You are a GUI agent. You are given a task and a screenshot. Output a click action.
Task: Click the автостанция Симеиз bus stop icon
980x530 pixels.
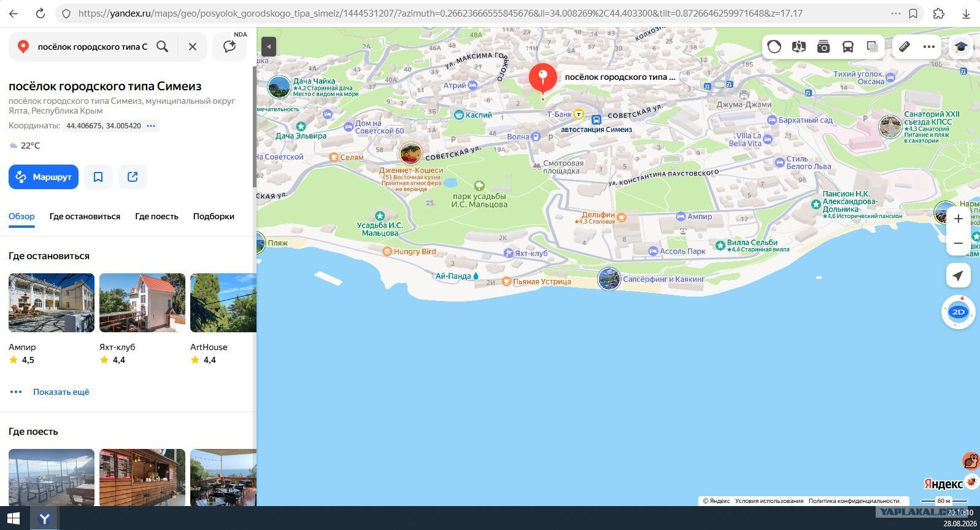coord(596,120)
